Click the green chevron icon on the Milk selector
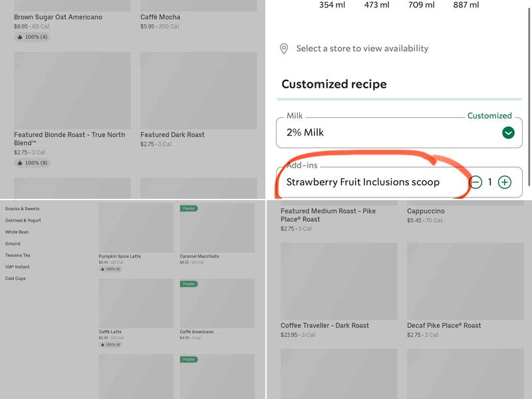The image size is (532, 399). click(507, 132)
